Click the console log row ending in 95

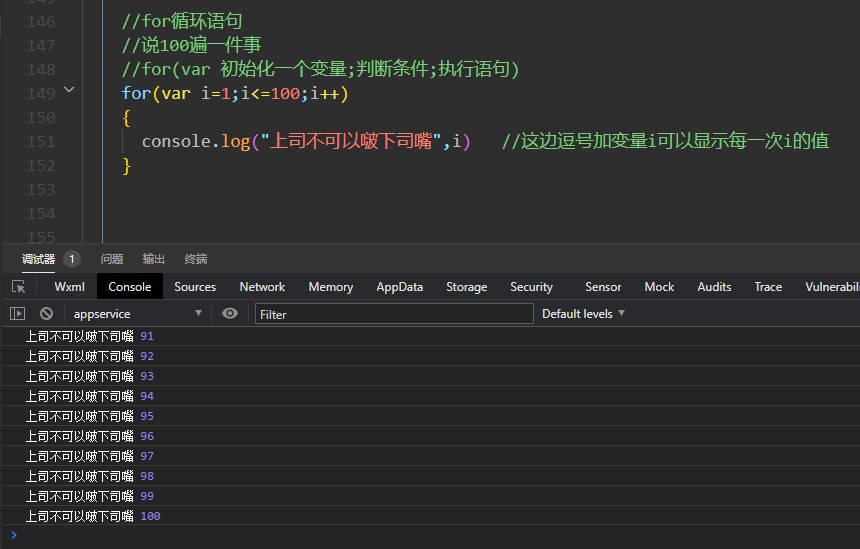430,416
